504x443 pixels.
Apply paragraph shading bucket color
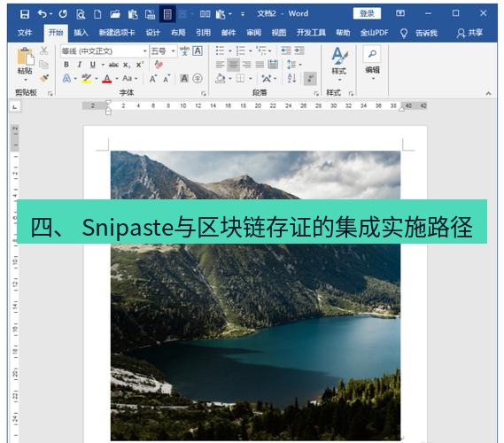pos(221,79)
